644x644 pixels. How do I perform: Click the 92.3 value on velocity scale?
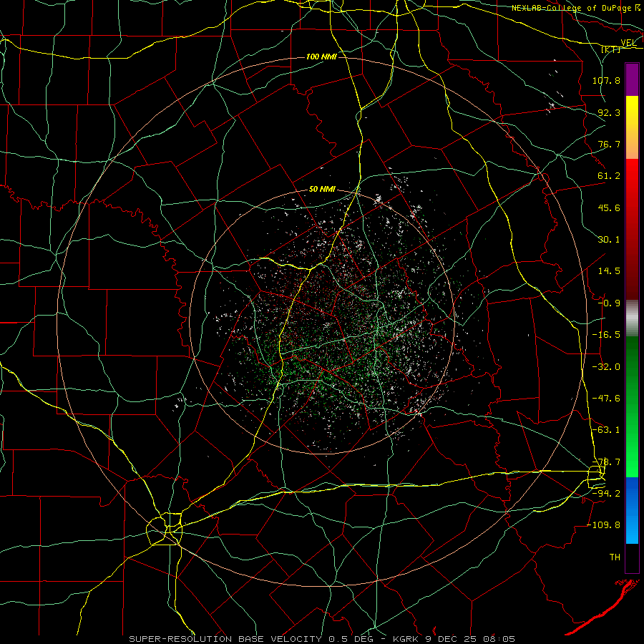pos(609,112)
